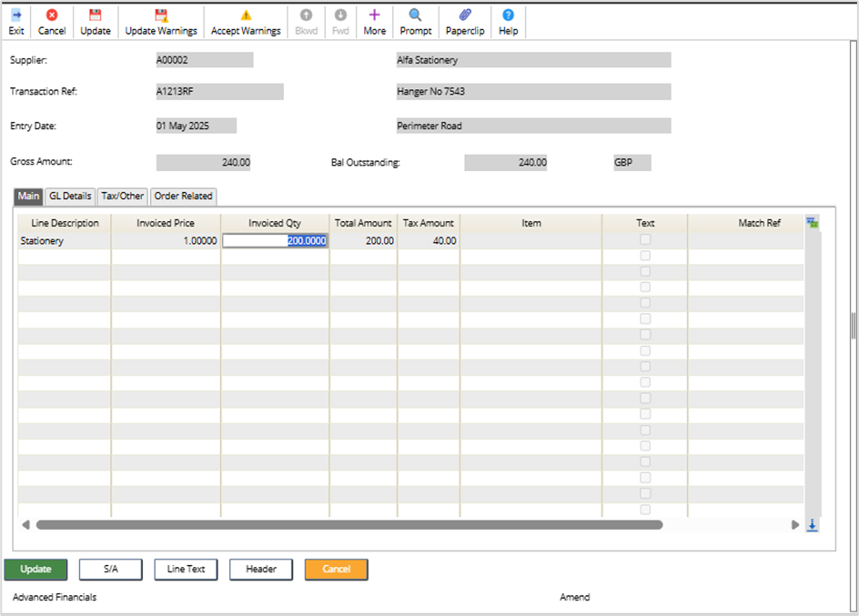
Task: Click the Invoiced Qty column header
Action: (275, 224)
